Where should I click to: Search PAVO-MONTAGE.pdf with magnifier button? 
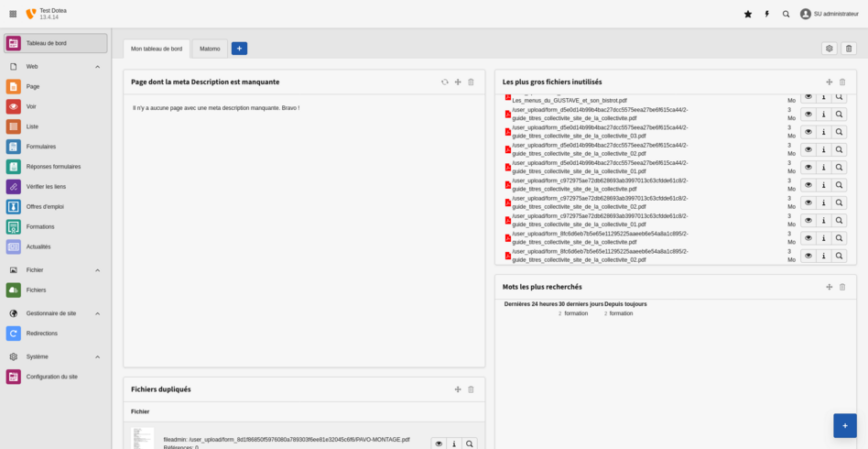tap(470, 444)
